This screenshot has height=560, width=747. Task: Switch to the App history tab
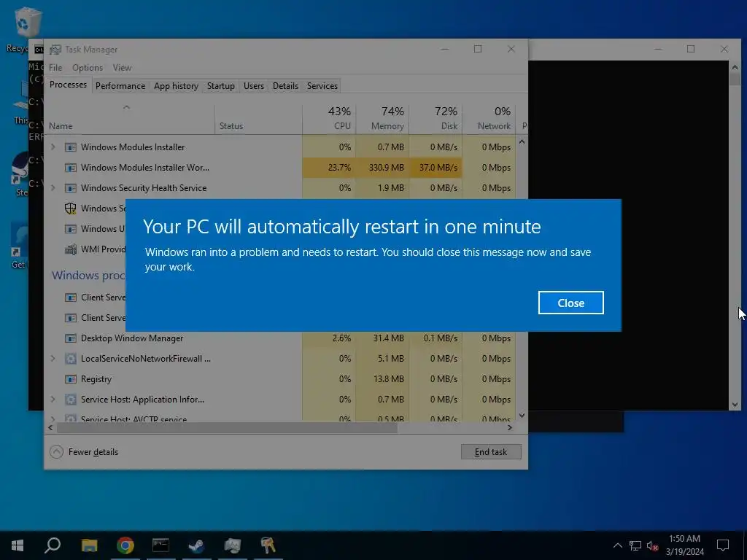click(176, 86)
